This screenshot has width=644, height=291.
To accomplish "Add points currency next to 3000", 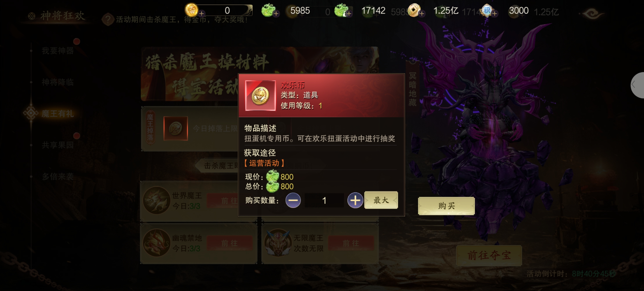I will coord(494,13).
